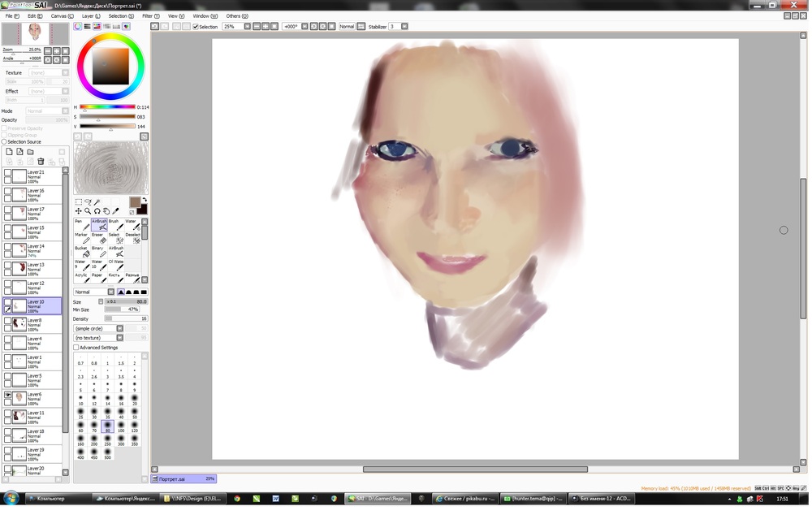The width and height of the screenshot is (812, 515).
Task: Enable the Advanced Settings checkbox
Action: click(x=77, y=348)
